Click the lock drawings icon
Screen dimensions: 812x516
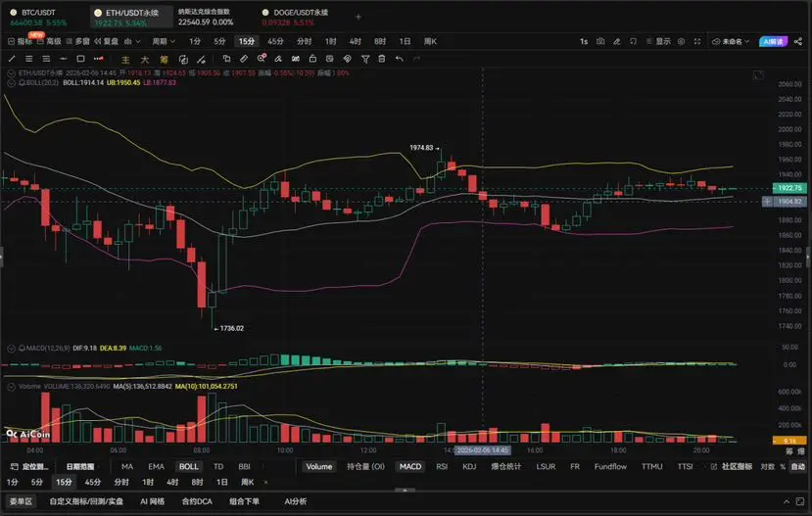click(x=312, y=59)
